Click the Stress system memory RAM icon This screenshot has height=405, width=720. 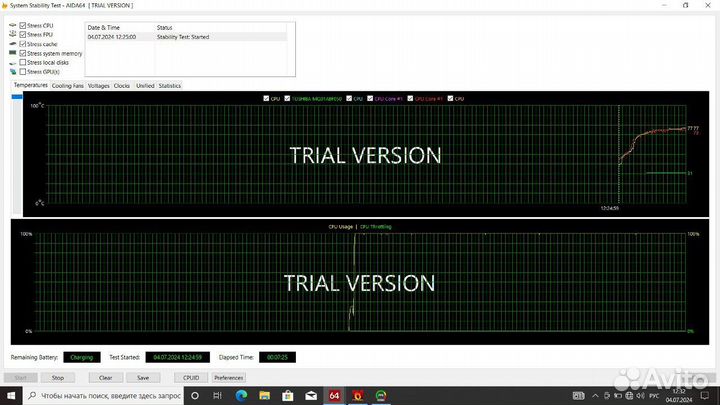pos(12,53)
